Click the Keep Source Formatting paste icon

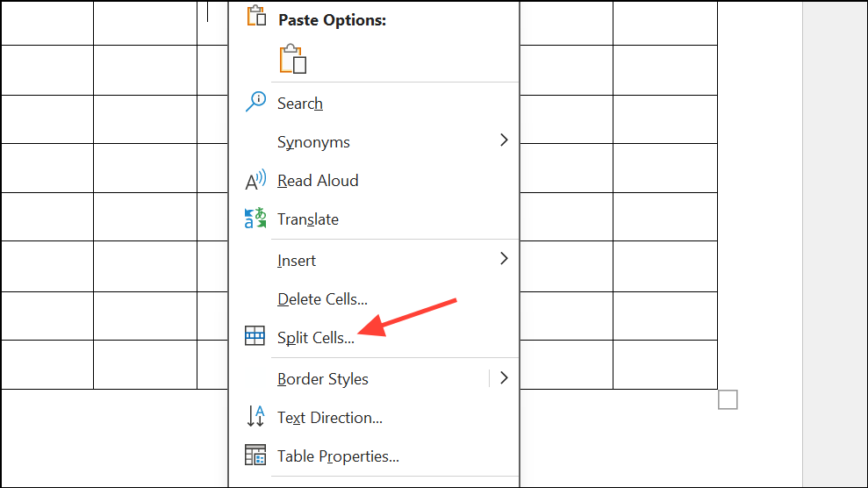coord(293,60)
